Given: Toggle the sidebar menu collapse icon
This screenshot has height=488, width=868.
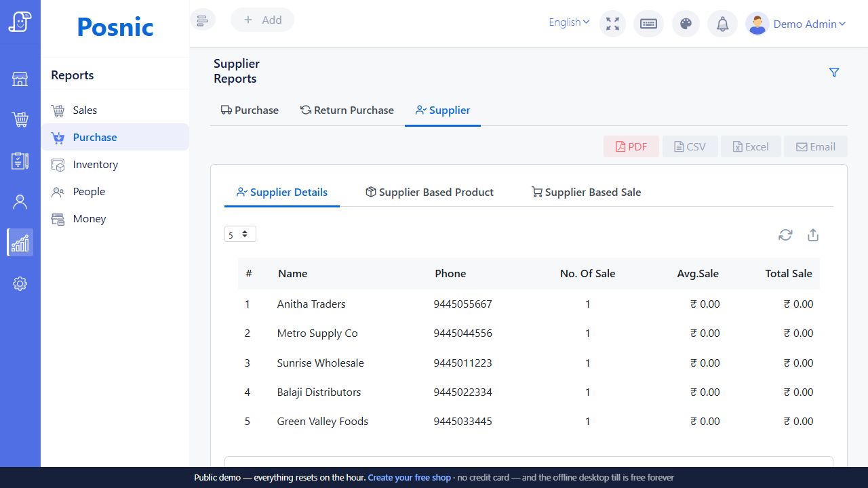Looking at the screenshot, I should point(202,20).
